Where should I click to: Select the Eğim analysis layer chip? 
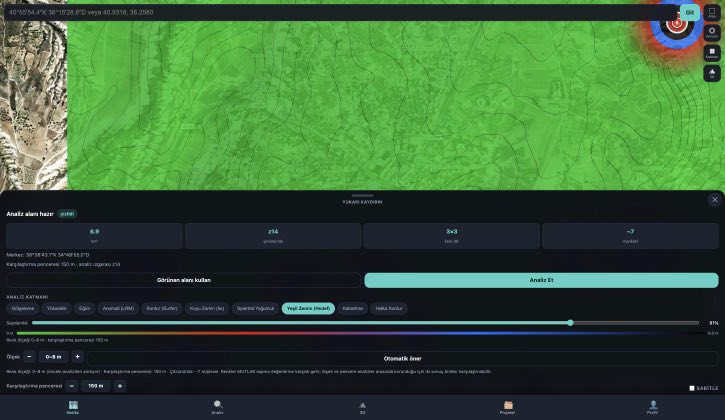[x=85, y=309]
